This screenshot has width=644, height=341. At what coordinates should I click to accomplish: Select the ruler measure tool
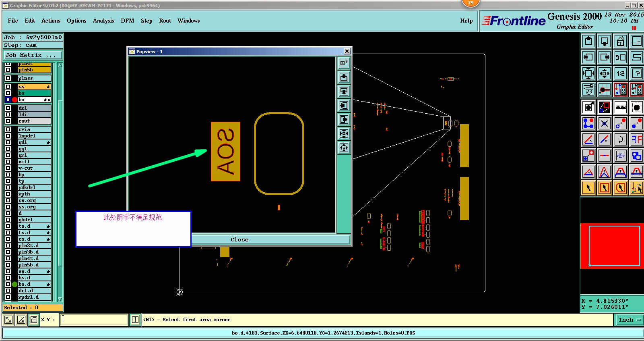(x=621, y=107)
